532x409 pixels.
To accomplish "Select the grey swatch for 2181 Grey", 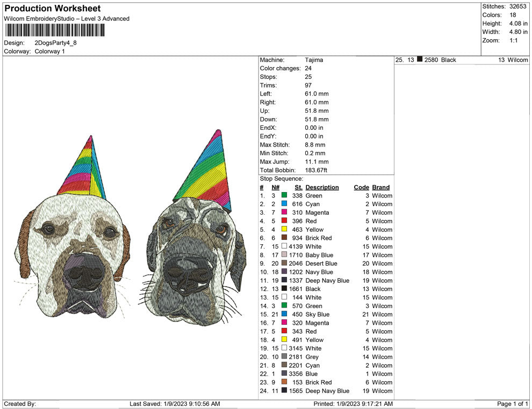I will (284, 356).
